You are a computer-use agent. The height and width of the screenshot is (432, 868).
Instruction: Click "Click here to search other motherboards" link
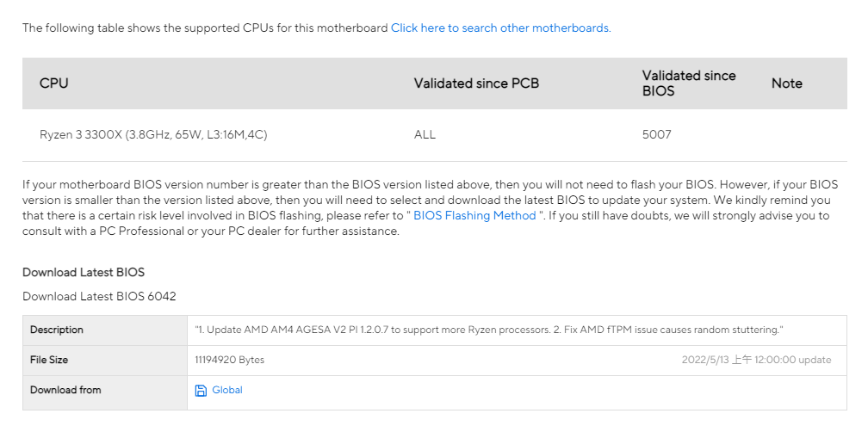(500, 28)
